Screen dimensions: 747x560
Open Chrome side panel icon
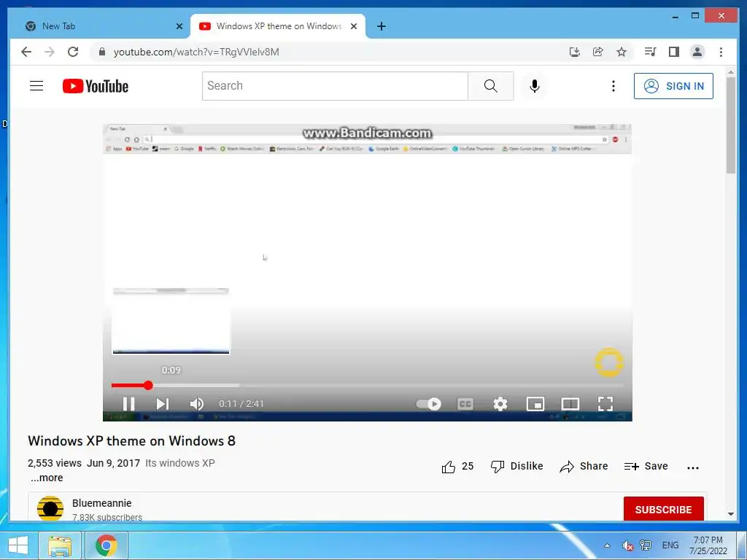point(673,52)
